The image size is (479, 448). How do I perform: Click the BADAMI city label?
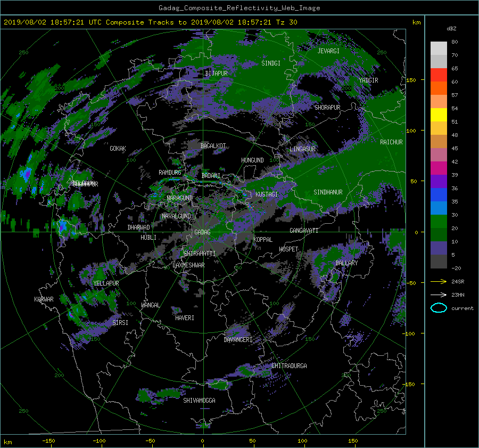pyautogui.click(x=211, y=176)
